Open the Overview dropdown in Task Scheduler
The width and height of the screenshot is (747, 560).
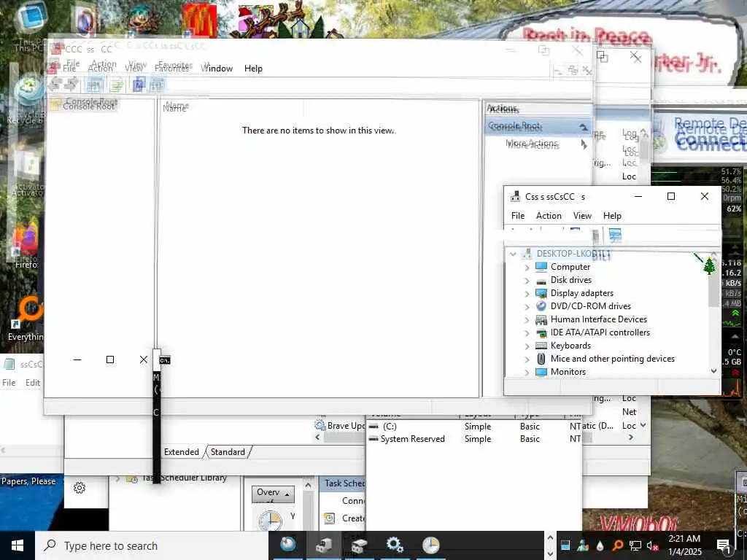pyautogui.click(x=273, y=494)
